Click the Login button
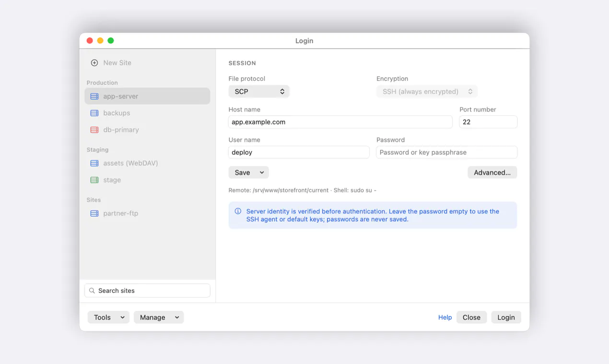Screen dimensions: 609x364 [506, 317]
